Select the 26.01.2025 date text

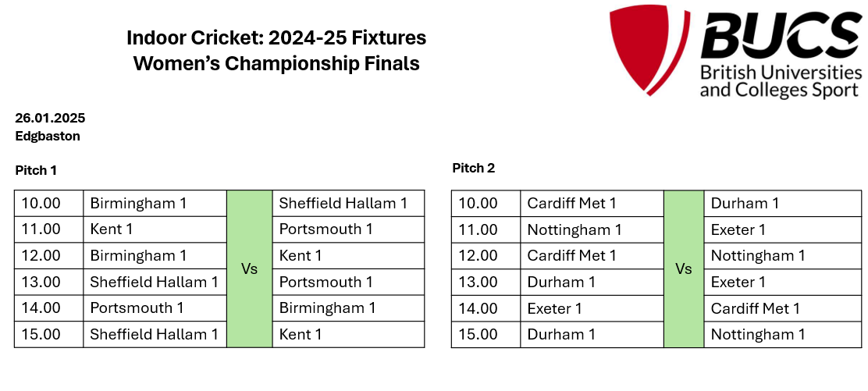pos(50,118)
